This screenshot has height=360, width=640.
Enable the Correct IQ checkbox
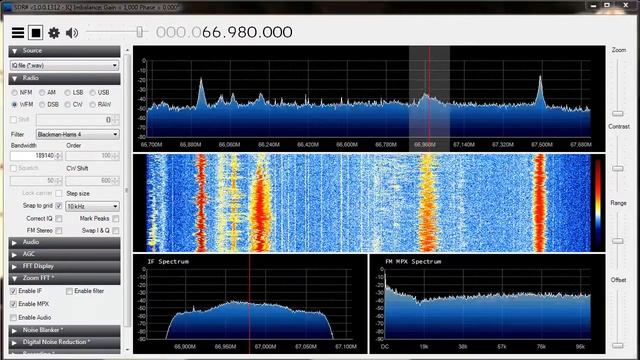coord(59,219)
